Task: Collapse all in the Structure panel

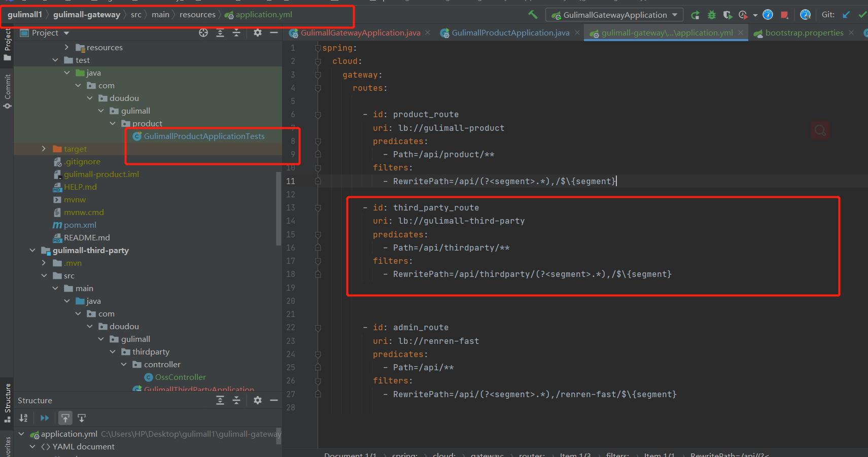Action: pos(236,401)
